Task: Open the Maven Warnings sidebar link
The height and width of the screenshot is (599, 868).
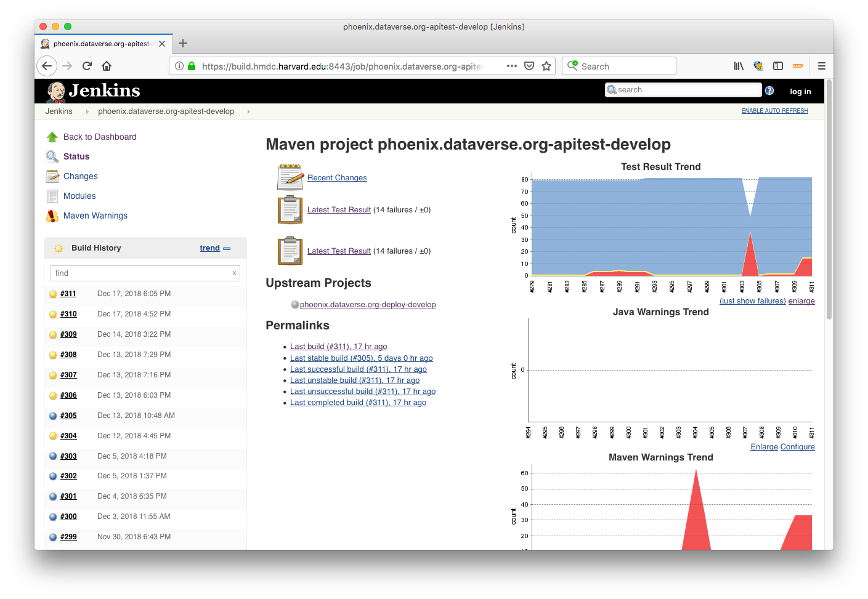Action: [95, 215]
